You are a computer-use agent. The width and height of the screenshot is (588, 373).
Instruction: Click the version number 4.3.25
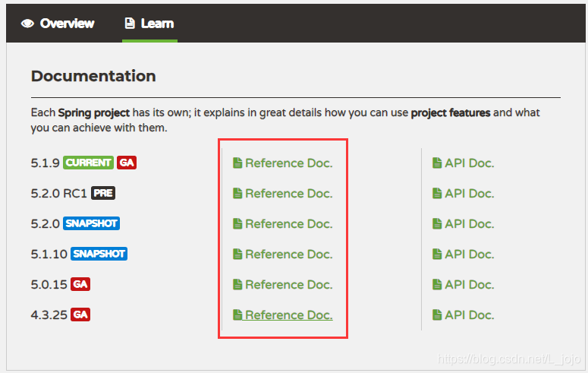pos(49,315)
